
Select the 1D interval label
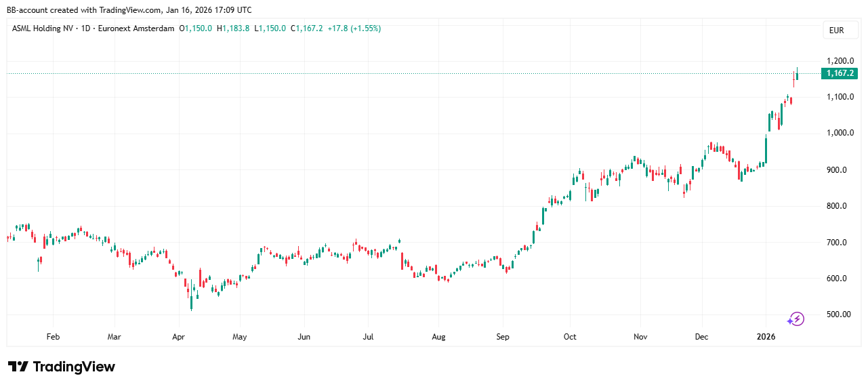(x=86, y=28)
